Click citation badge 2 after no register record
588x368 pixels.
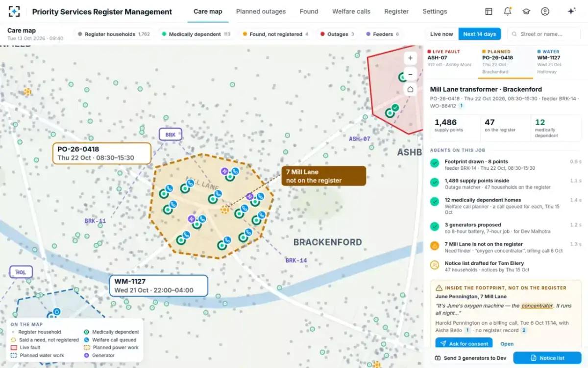pos(524,330)
